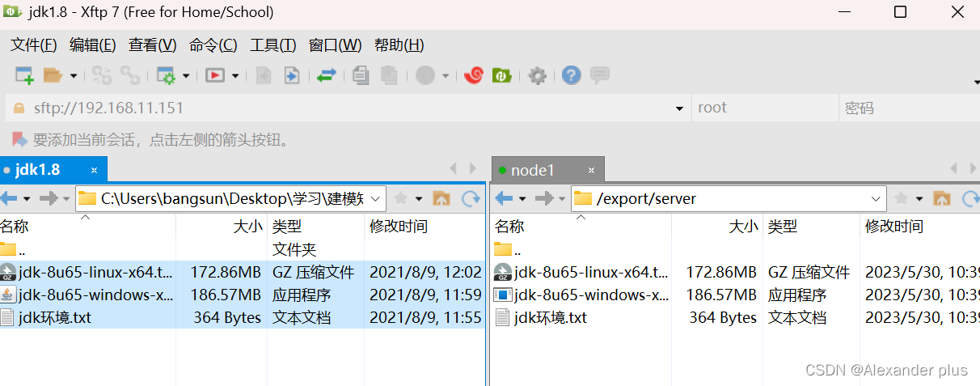Open the 命令(C) menu
The height and width of the screenshot is (386, 980).
tap(213, 45)
